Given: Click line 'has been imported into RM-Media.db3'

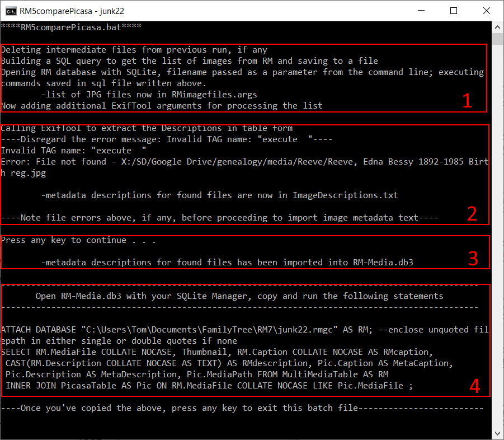Looking at the screenshot, I should (x=227, y=263).
